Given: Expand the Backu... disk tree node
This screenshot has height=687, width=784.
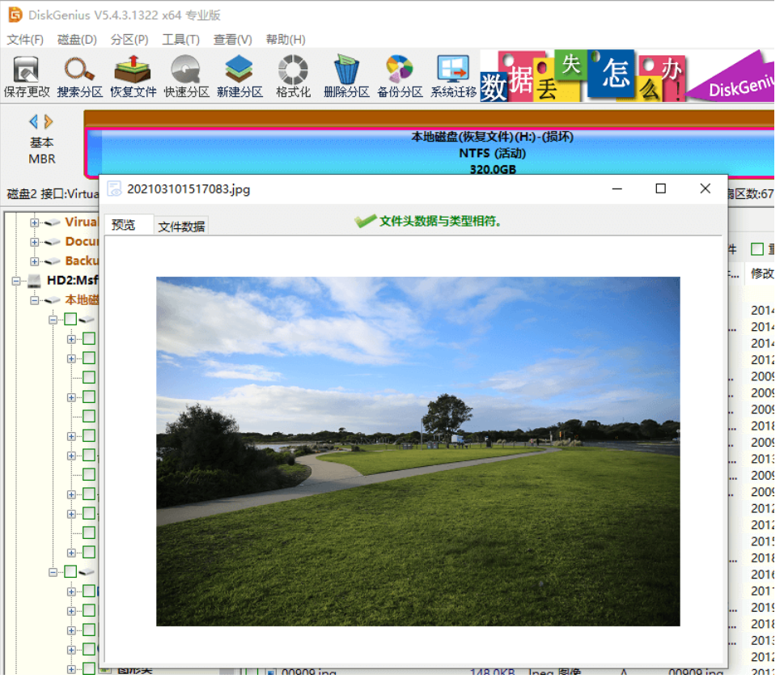Looking at the screenshot, I should pos(34,261).
